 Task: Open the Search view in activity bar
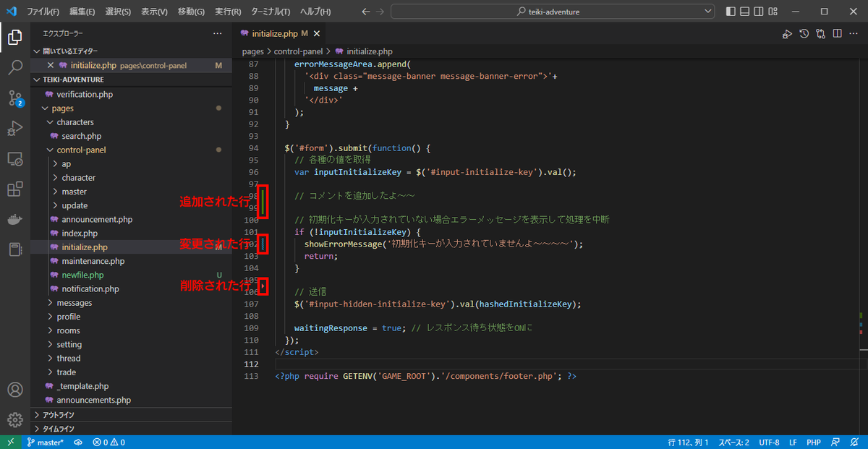[14, 67]
